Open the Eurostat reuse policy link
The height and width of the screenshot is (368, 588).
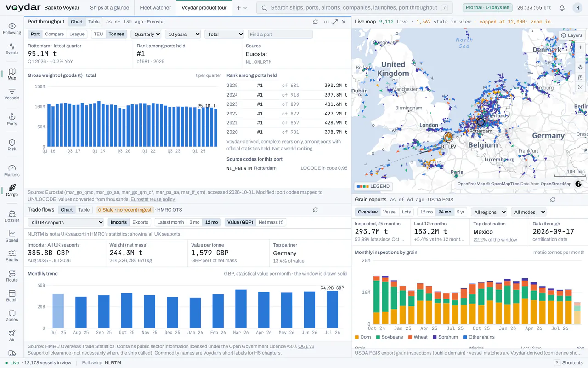pos(153,199)
